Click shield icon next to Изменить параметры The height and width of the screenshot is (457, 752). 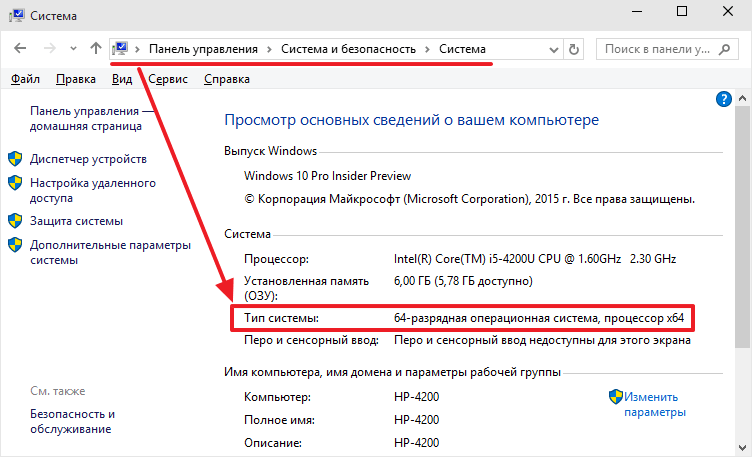(616, 397)
